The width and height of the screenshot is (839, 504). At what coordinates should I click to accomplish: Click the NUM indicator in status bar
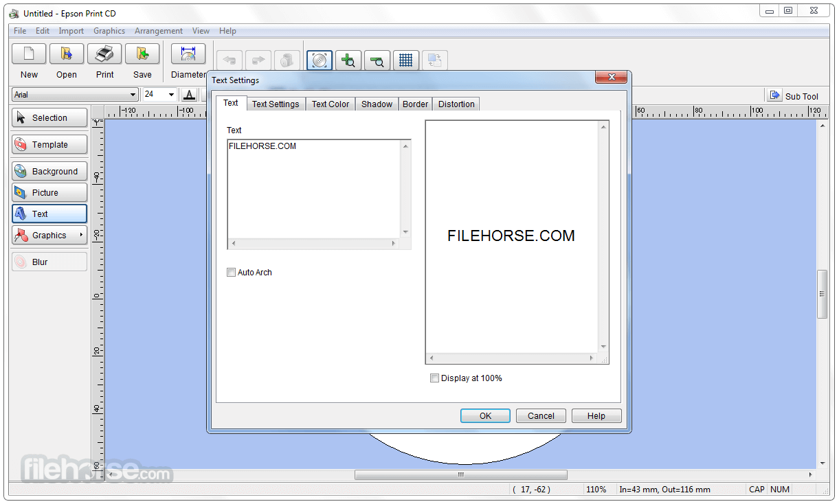pos(780,490)
